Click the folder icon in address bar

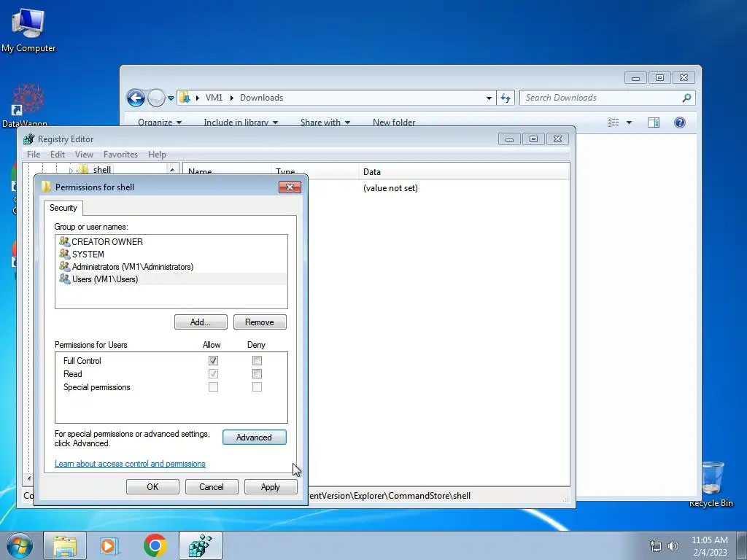185,98
